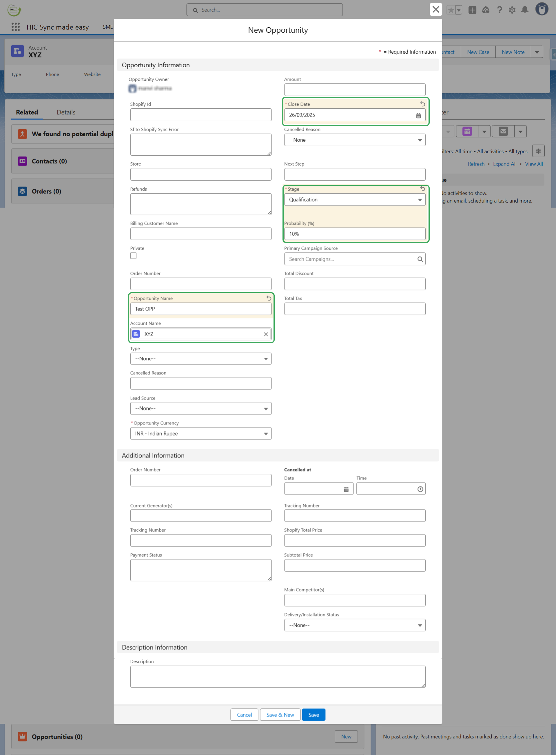Undo the Stage field change
The image size is (556, 756).
[x=422, y=189]
